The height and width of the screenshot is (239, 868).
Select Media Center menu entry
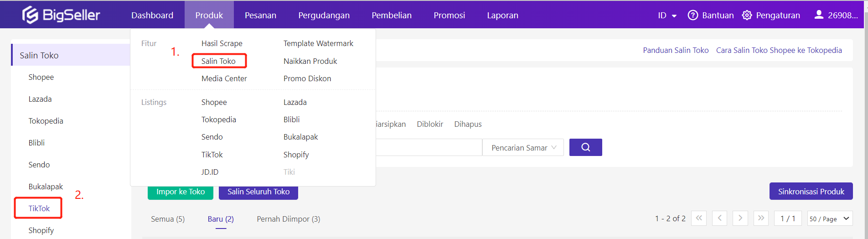point(224,78)
